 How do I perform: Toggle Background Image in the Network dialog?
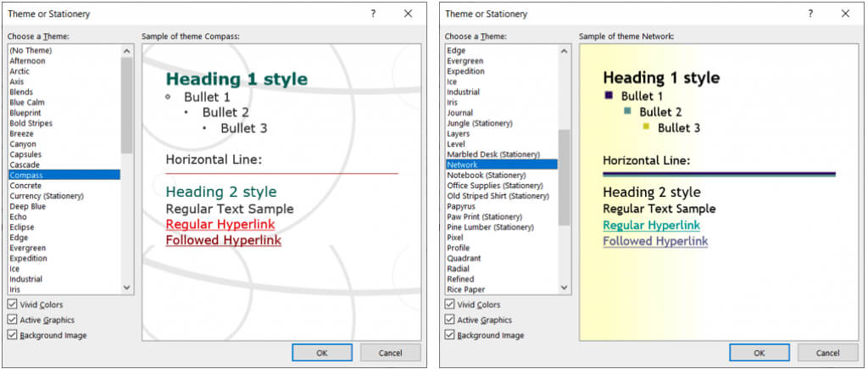449,335
